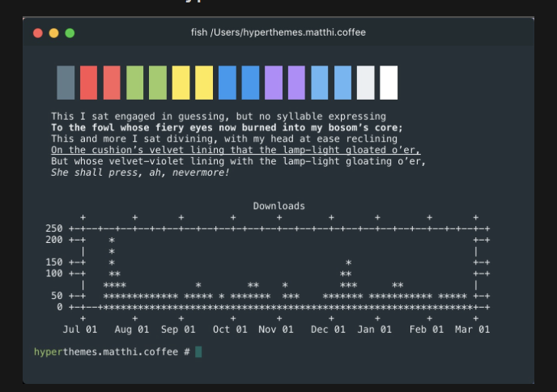
Task: Click the hyperthemes.matthi.coffee shell prompt
Action: click(x=112, y=352)
